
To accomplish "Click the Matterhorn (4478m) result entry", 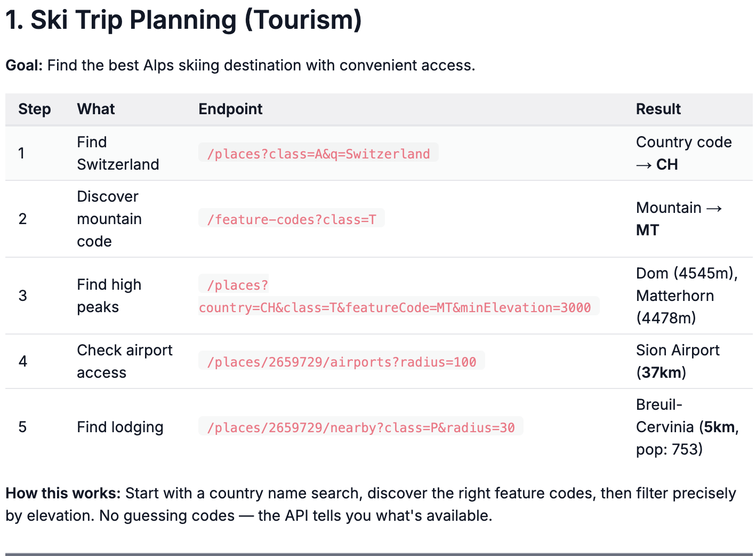I will coord(674,295).
